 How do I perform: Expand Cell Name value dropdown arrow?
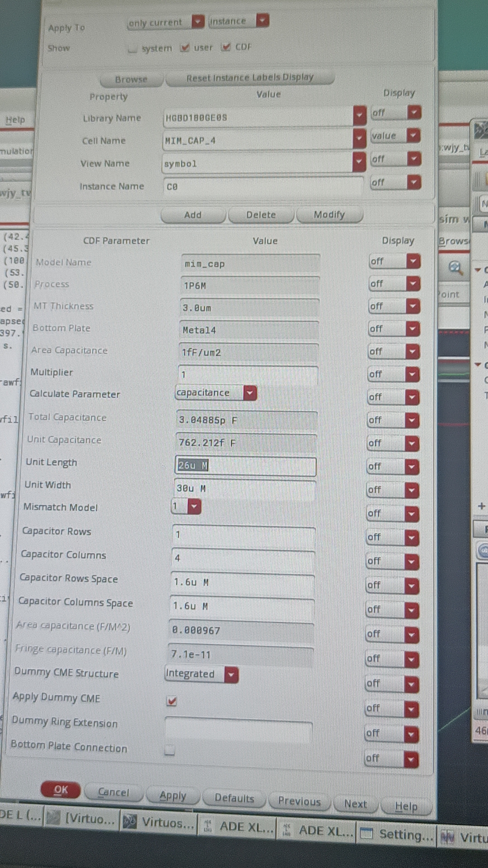359,138
